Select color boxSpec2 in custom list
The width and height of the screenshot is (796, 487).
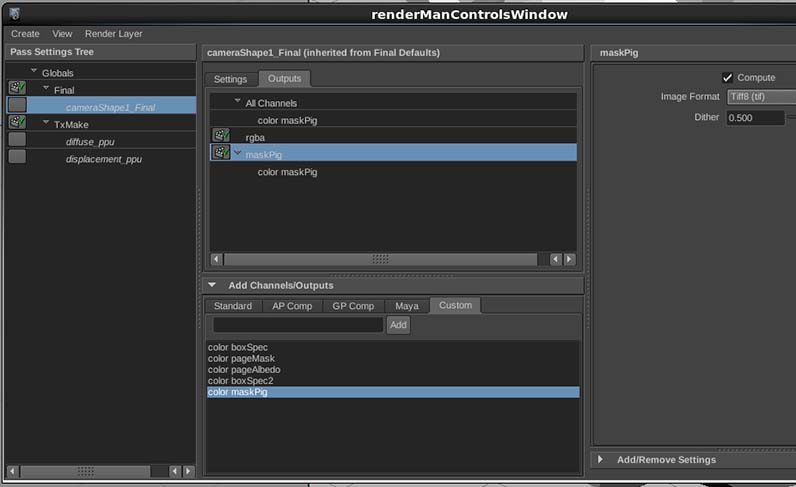(x=240, y=381)
